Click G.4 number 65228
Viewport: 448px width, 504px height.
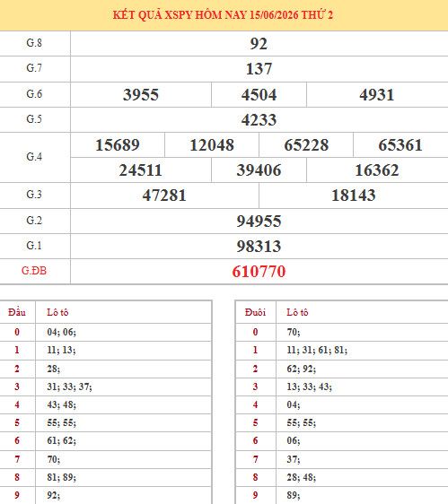tap(306, 145)
